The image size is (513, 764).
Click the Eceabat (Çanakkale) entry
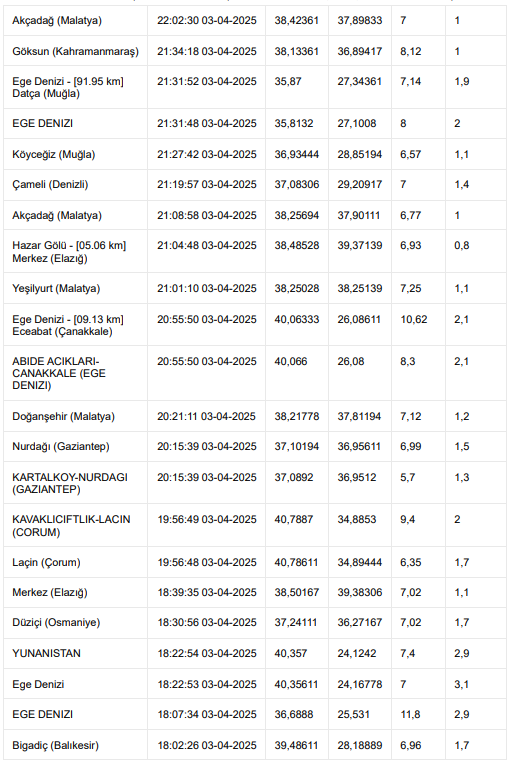click(x=75, y=325)
